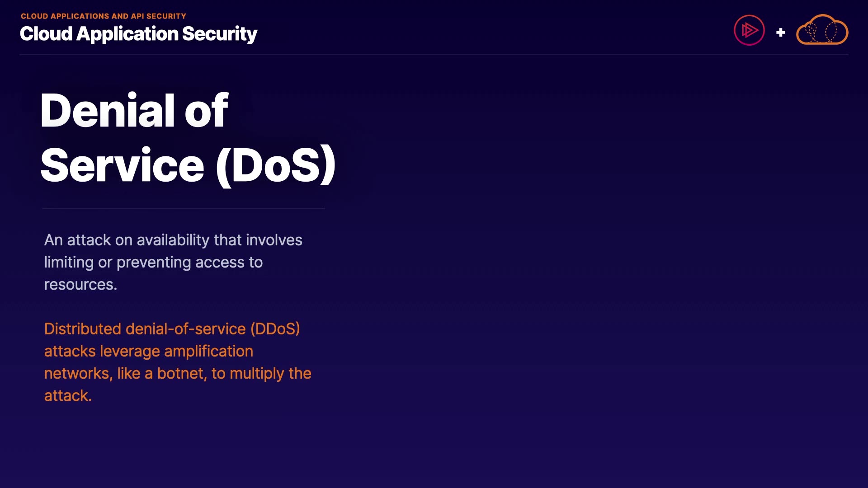868x488 pixels.
Task: Click the 'Cloud Application Security' slide title
Action: (138, 34)
